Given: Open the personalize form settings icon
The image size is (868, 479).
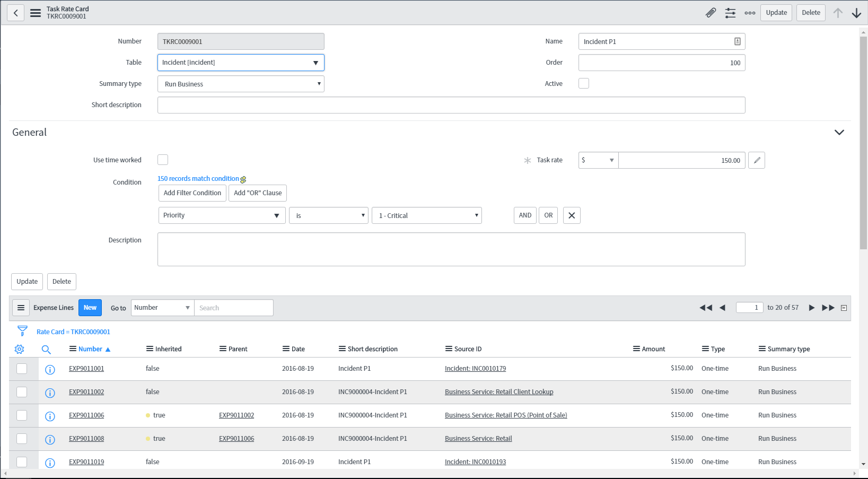Looking at the screenshot, I should [x=730, y=13].
